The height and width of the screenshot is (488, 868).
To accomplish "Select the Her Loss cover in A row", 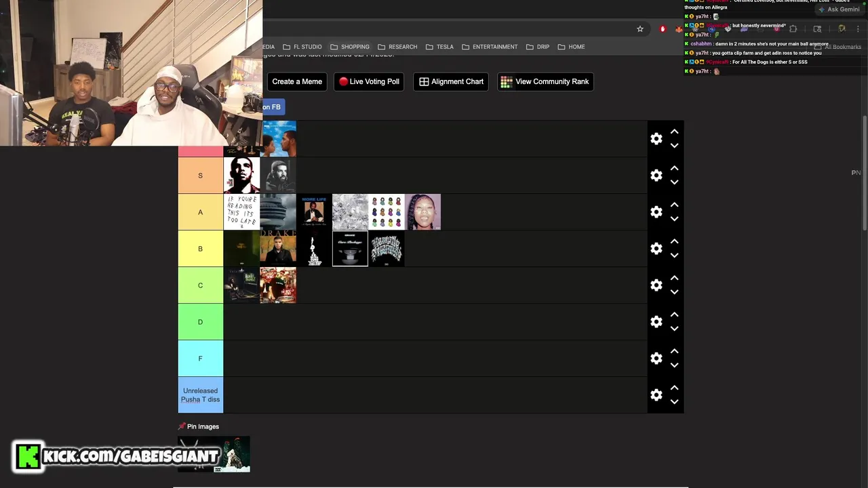I will click(423, 212).
